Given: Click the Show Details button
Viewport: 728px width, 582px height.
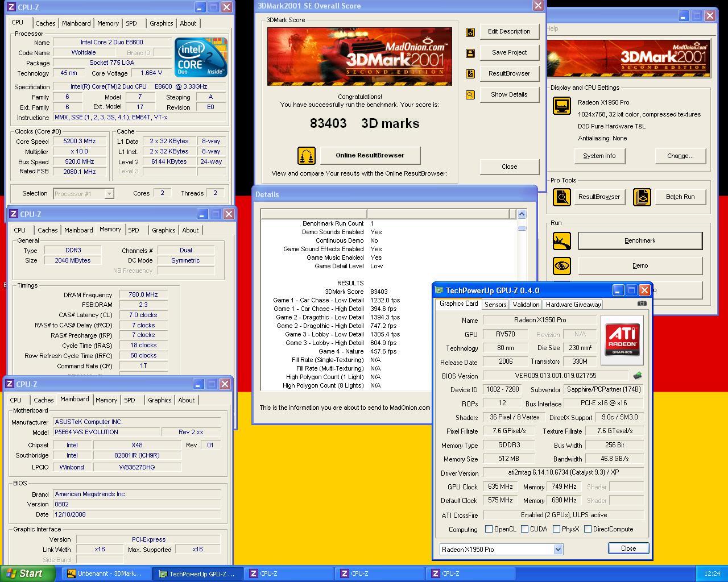Looking at the screenshot, I should coord(509,94).
